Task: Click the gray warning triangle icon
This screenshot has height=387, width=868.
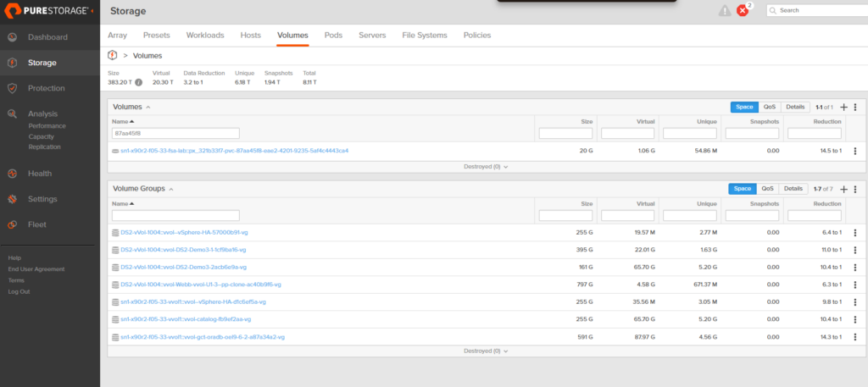Action: (724, 11)
